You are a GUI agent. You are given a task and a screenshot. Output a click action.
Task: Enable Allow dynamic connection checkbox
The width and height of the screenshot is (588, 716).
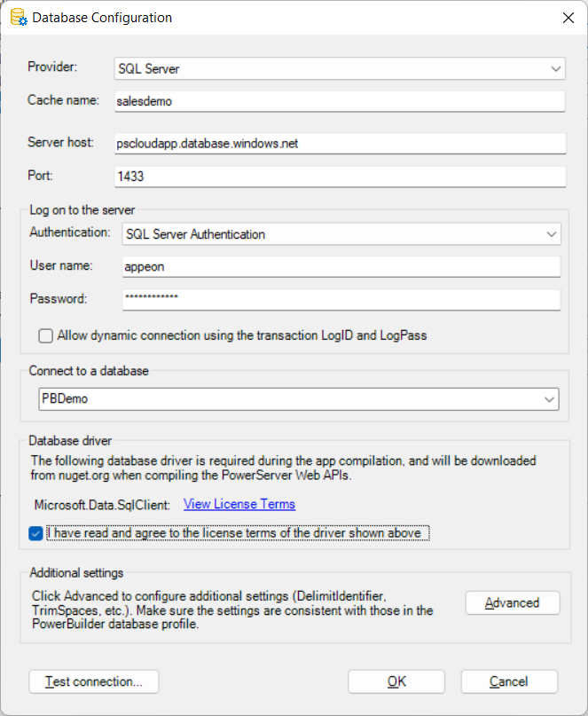46,336
